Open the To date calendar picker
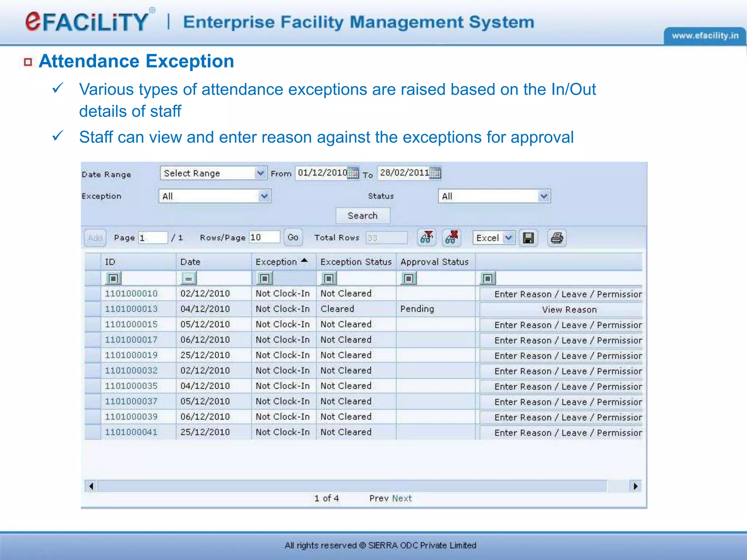The width and height of the screenshot is (747, 560). (435, 173)
